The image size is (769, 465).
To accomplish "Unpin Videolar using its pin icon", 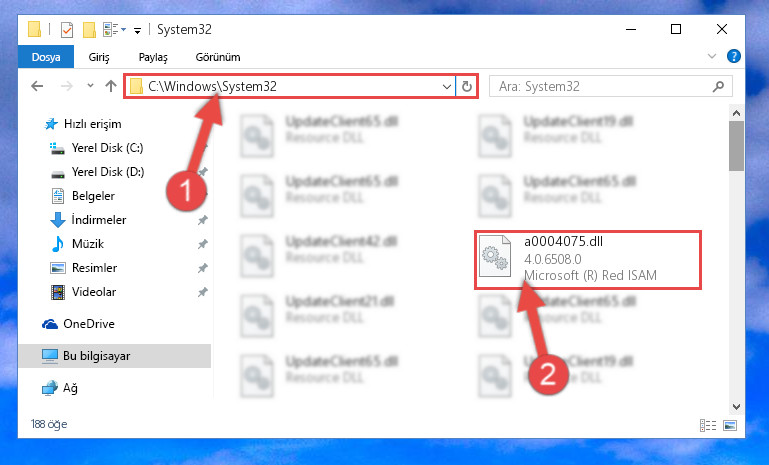I will 203,292.
